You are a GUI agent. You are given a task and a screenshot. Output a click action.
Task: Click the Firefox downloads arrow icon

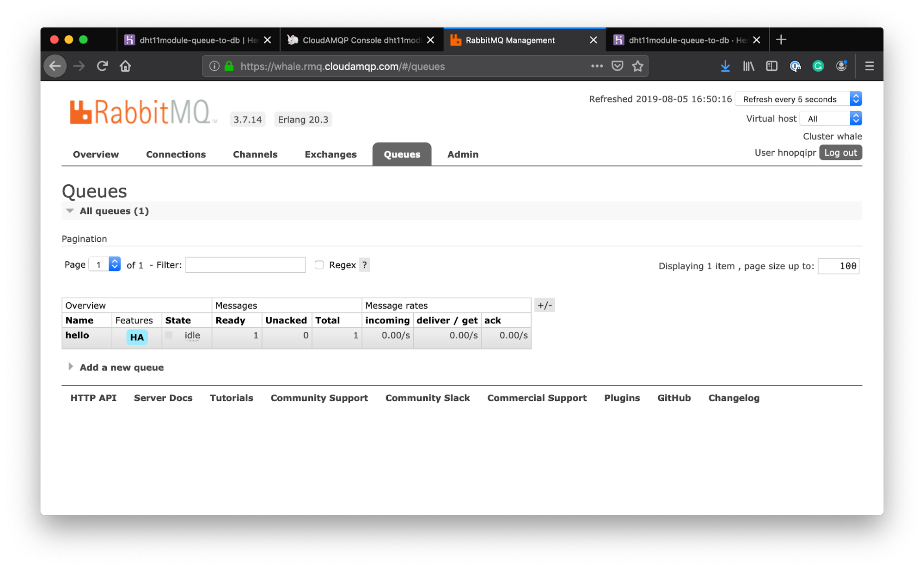(x=725, y=66)
